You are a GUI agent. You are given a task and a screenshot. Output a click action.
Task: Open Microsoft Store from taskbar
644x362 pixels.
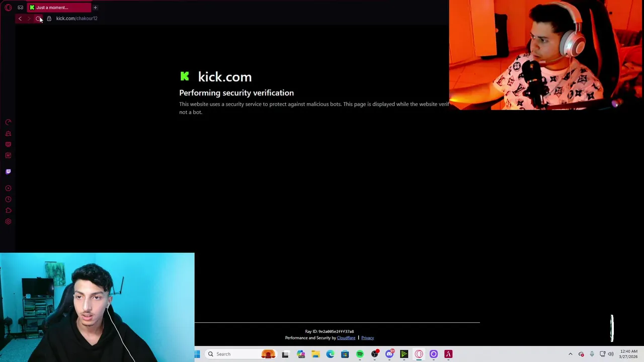[345, 354]
